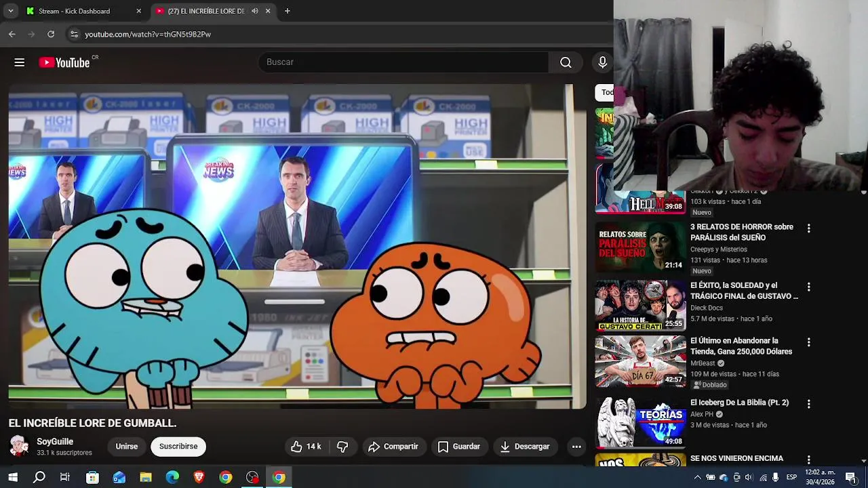The height and width of the screenshot is (488, 868).
Task: Open options for Gustavo Cerati video
Action: [808, 287]
